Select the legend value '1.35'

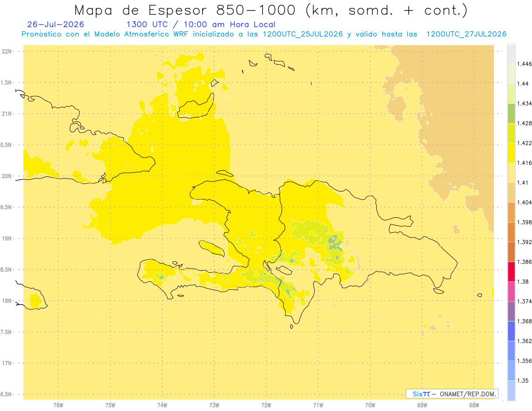(522, 381)
